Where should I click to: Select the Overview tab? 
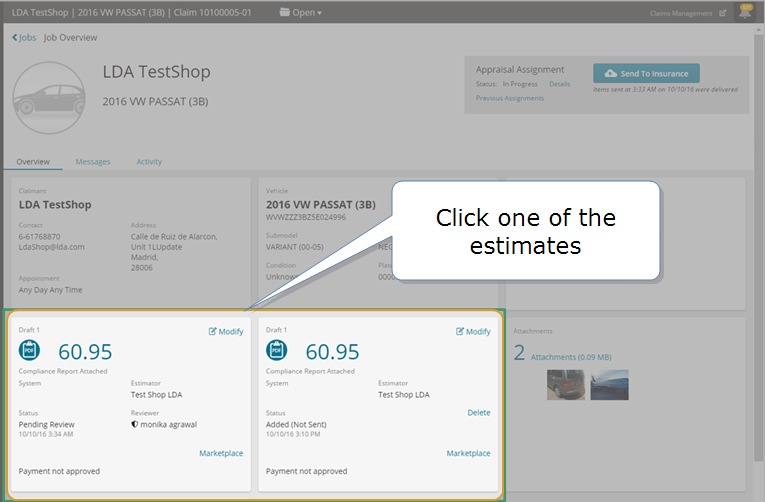coord(33,161)
